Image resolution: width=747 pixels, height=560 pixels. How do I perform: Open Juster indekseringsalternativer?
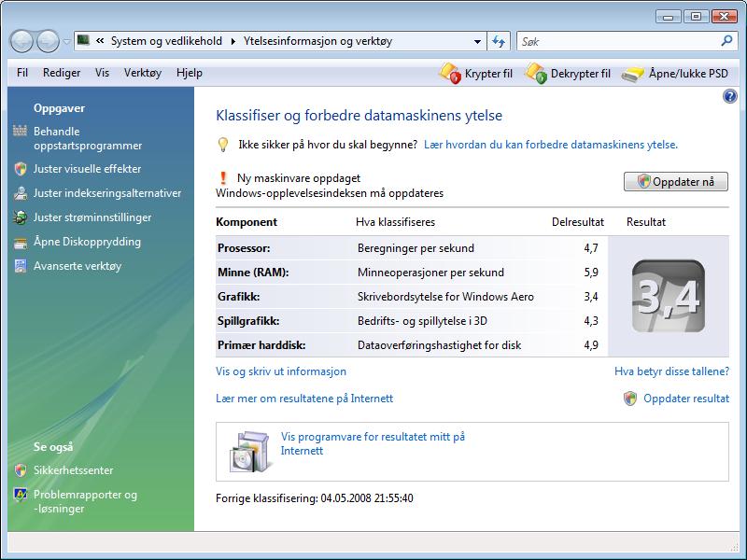pyautogui.click(x=107, y=193)
